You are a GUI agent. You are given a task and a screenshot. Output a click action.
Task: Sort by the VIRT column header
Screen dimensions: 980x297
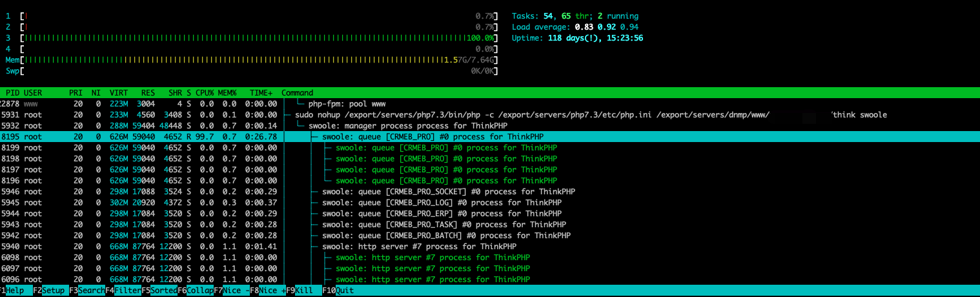pos(119,93)
